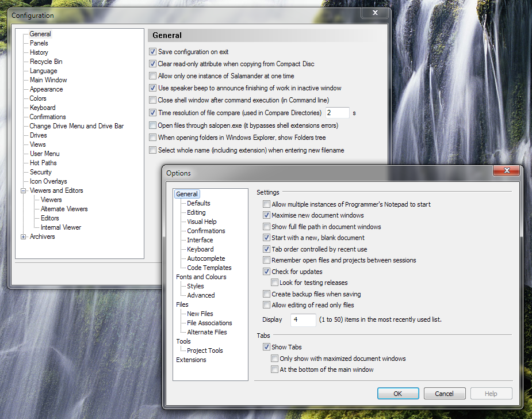Open the 'Keyboard' page in Options tree
The width and height of the screenshot is (532, 419).
click(200, 249)
